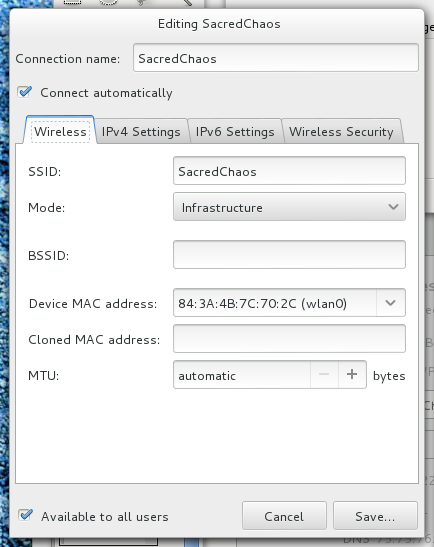
Task: Focus the Connection name field
Action: coord(276,58)
